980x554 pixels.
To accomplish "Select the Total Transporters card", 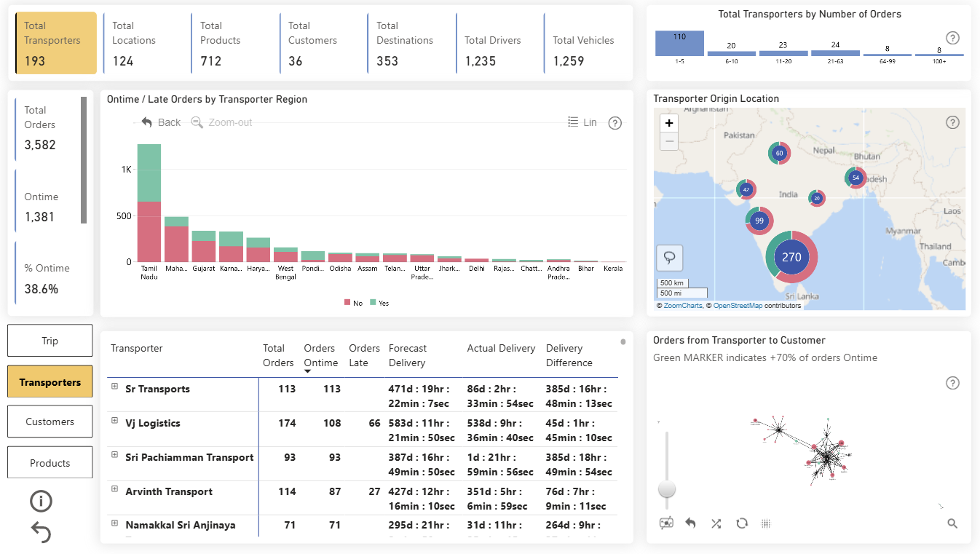I will [x=56, y=43].
